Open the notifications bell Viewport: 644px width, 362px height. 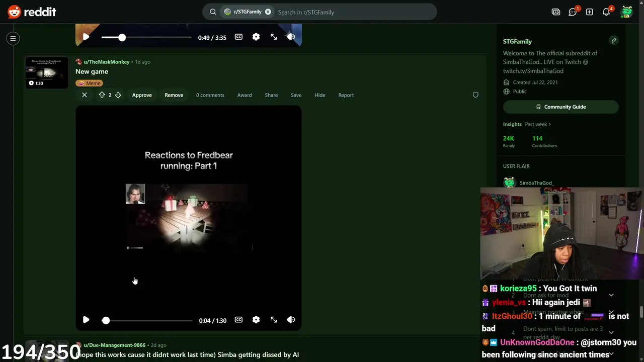[x=606, y=12]
